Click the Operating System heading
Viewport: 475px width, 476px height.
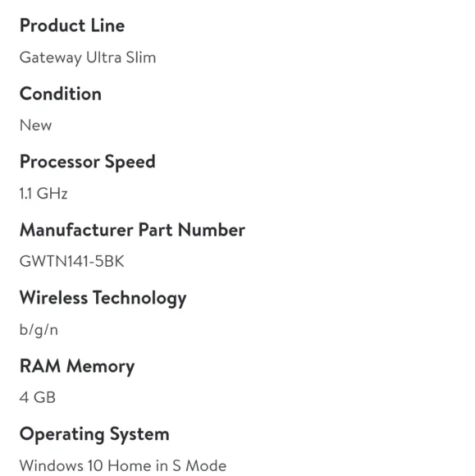94,435
